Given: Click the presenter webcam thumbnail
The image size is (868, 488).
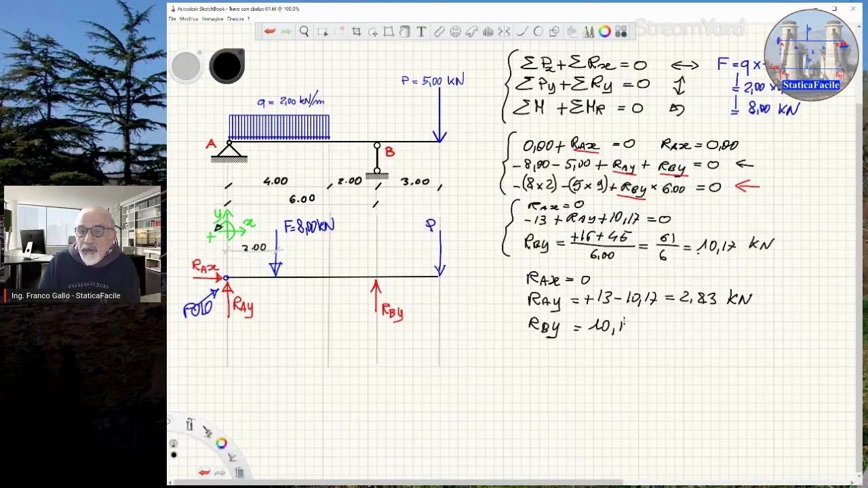Looking at the screenshot, I should pos(82,244).
